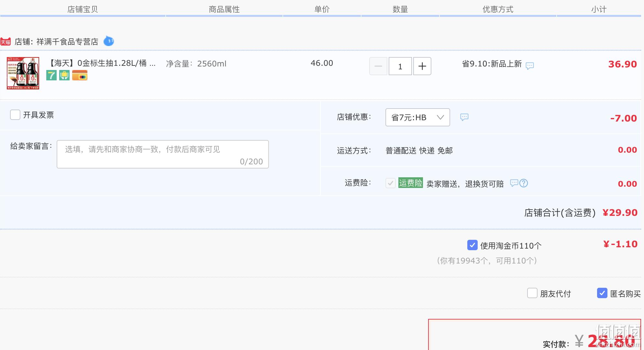Click the 小计 column header
644x350 pixels.
(x=599, y=9)
